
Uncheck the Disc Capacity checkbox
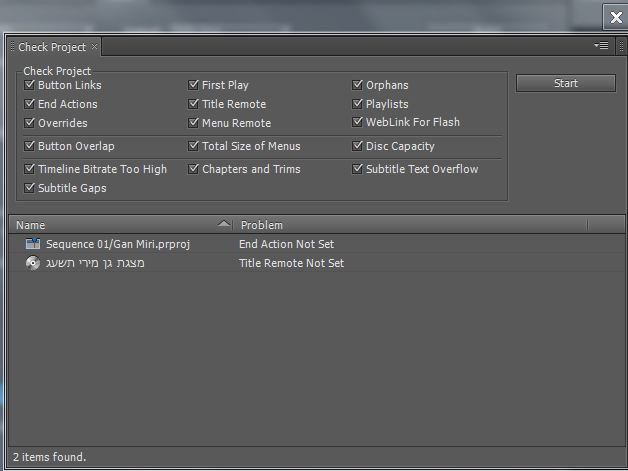[x=357, y=146]
